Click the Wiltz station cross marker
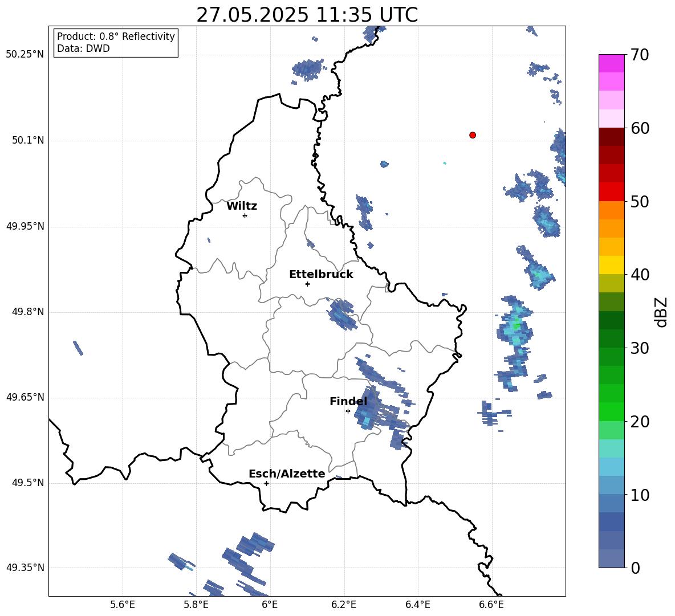The width and height of the screenshot is (675, 616). 245,216
